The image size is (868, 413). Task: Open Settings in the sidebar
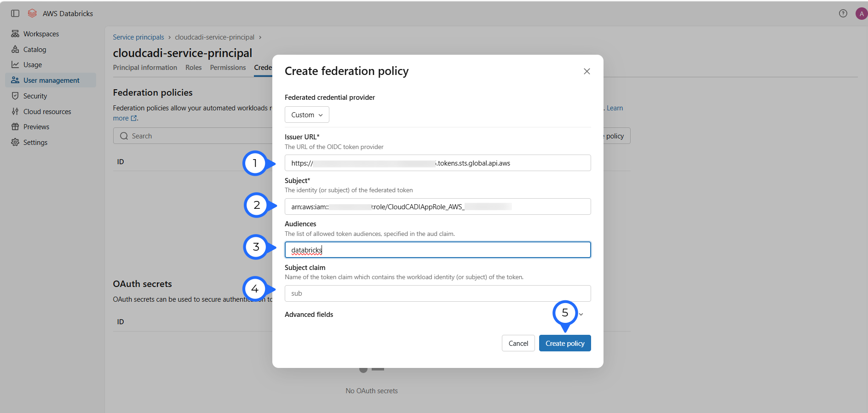coord(51,142)
